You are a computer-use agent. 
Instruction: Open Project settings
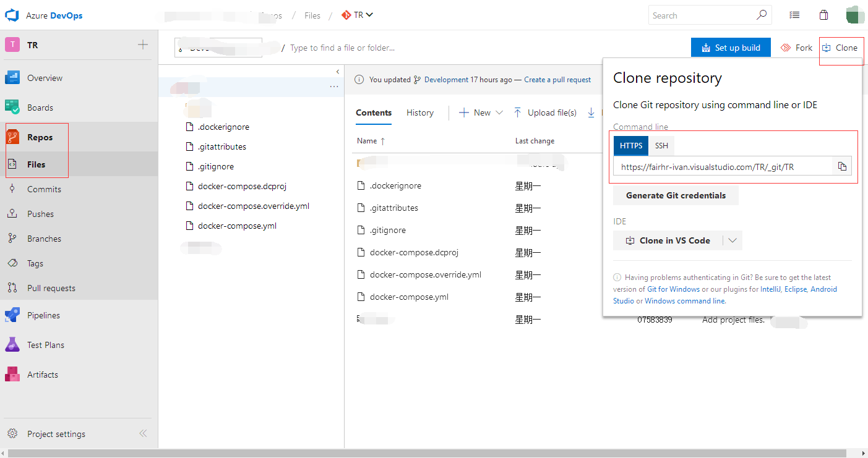tap(56, 434)
